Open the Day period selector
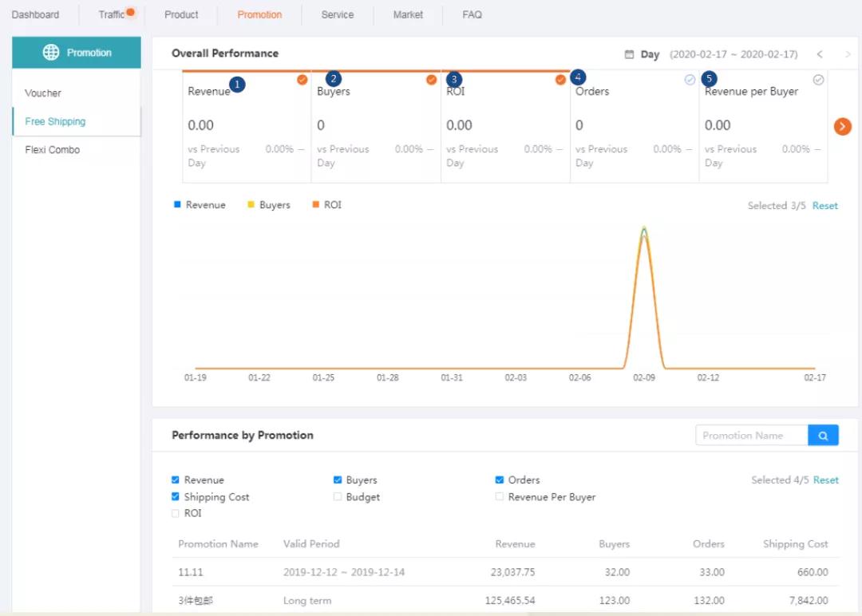The width and height of the screenshot is (862, 616). point(650,54)
